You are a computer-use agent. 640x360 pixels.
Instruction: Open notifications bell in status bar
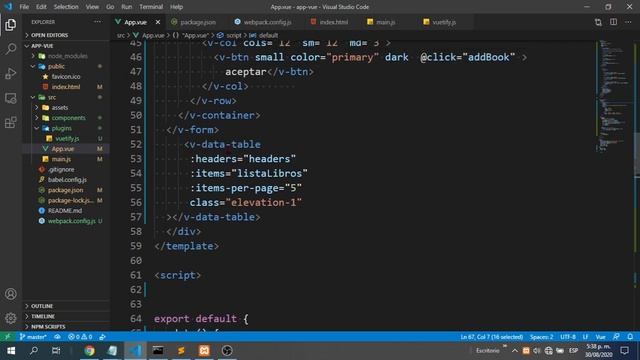[630, 337]
